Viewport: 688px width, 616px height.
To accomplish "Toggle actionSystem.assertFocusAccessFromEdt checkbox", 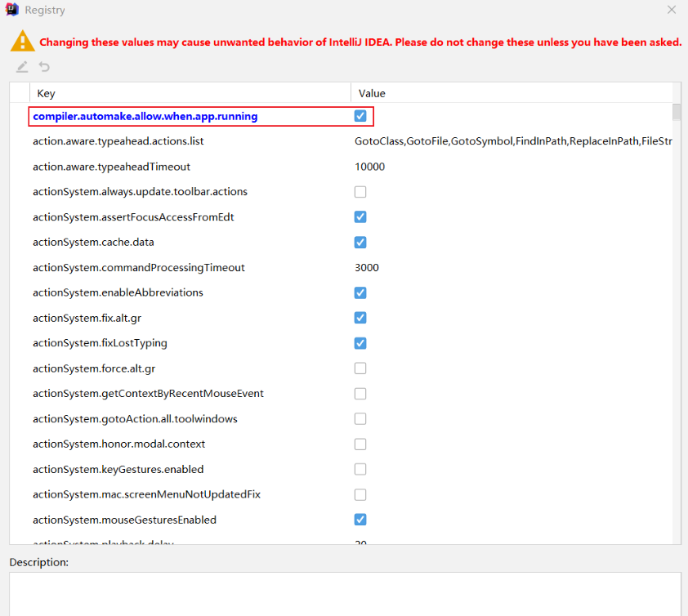I will point(360,217).
